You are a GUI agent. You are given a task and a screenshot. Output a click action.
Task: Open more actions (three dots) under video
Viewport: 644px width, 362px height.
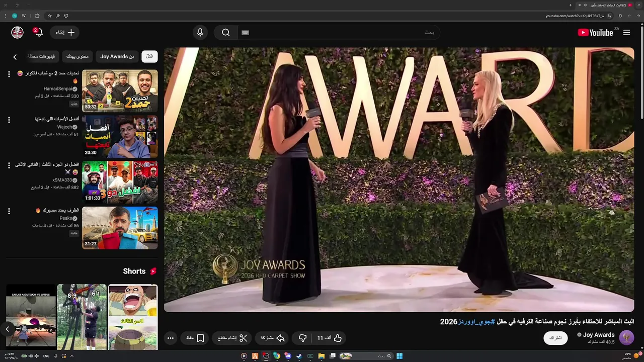pyautogui.click(x=171, y=338)
